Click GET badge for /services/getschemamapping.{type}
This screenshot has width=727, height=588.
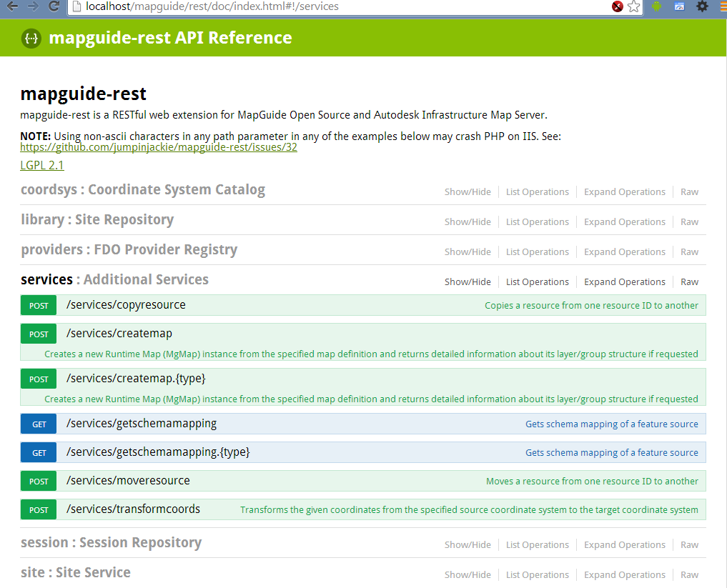pyautogui.click(x=39, y=453)
